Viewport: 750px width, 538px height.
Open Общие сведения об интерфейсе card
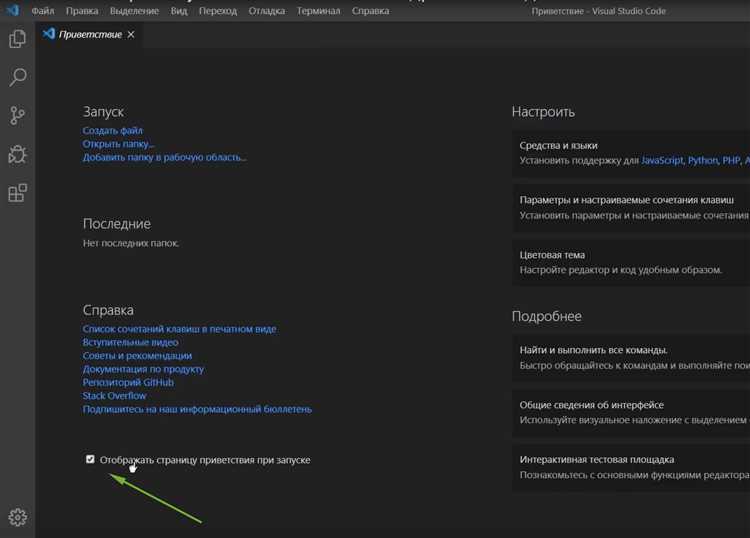point(631,412)
